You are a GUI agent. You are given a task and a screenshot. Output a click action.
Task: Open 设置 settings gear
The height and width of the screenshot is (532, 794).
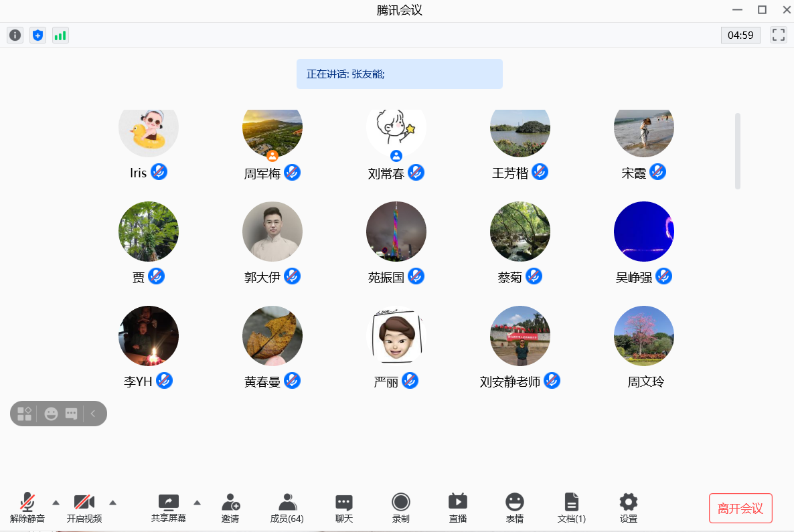point(629,508)
